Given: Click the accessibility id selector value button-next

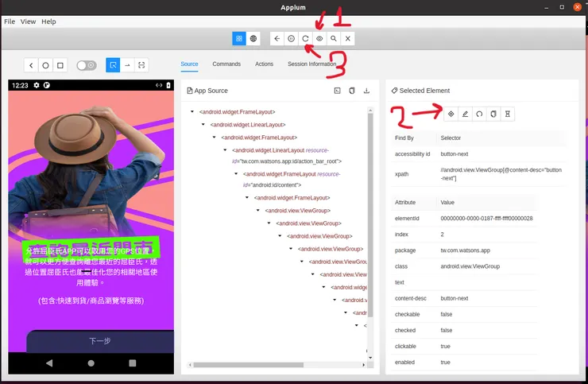Looking at the screenshot, I should 455,154.
